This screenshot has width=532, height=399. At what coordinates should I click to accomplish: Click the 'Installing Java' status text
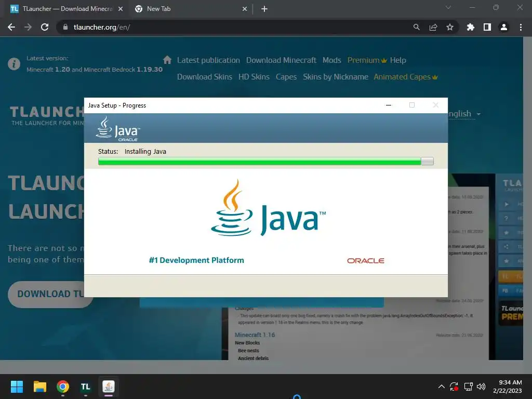pyautogui.click(x=145, y=151)
